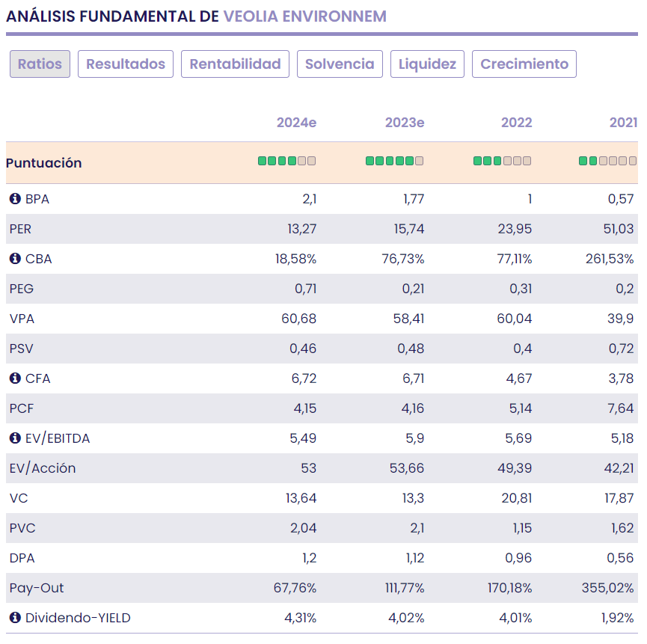Click the 2023e column header
Image resolution: width=647 pixels, height=644 pixels.
pyautogui.click(x=405, y=123)
